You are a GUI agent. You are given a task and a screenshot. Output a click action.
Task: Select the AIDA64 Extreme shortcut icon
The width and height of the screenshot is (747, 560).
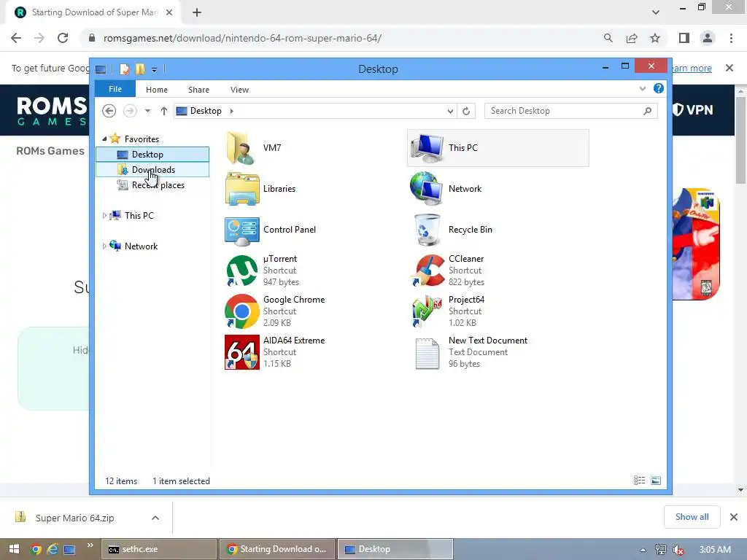[242, 352]
